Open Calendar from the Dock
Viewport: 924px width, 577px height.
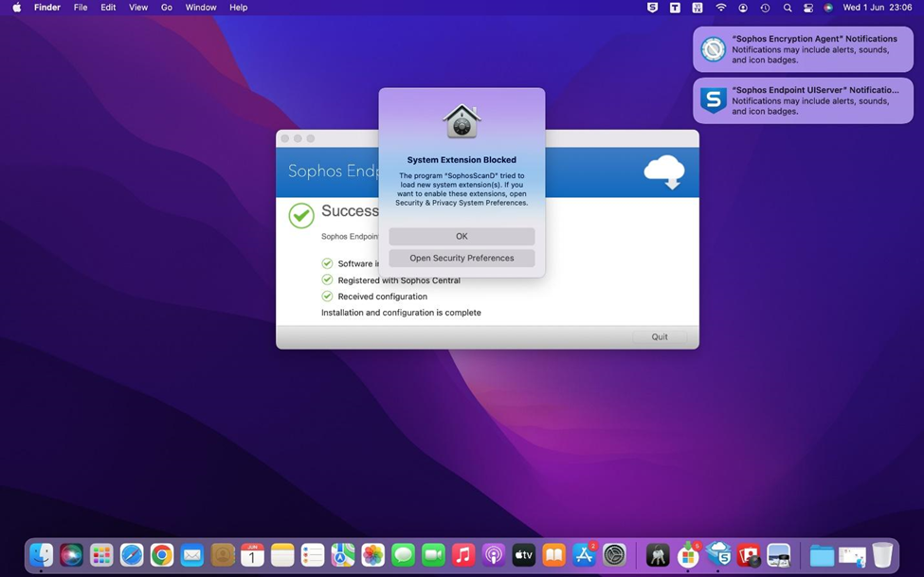pyautogui.click(x=252, y=555)
